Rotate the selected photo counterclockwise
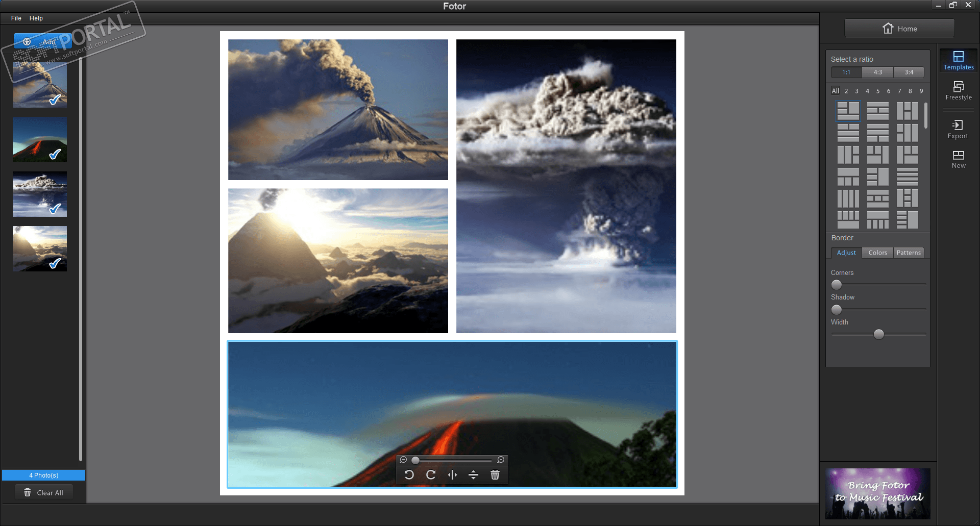Viewport: 980px width, 526px height. [409, 475]
